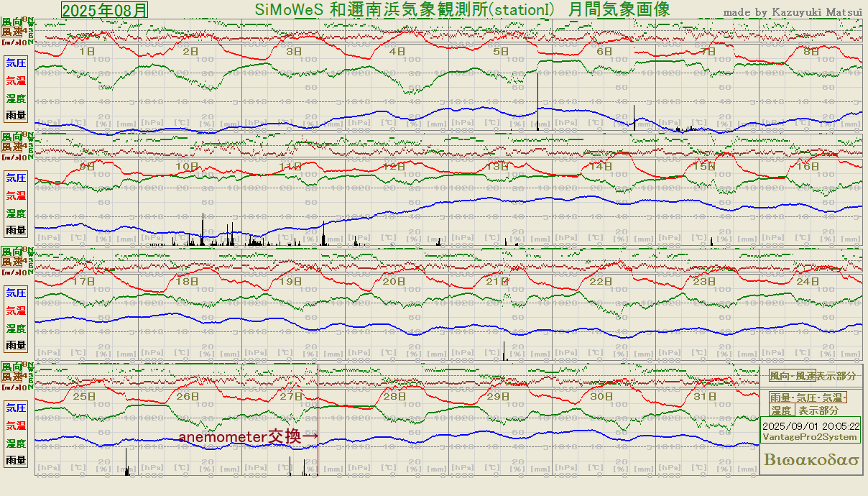This screenshot has height=496, width=868.
Task: Click the 2025年08月 month box
Action: point(105,9)
